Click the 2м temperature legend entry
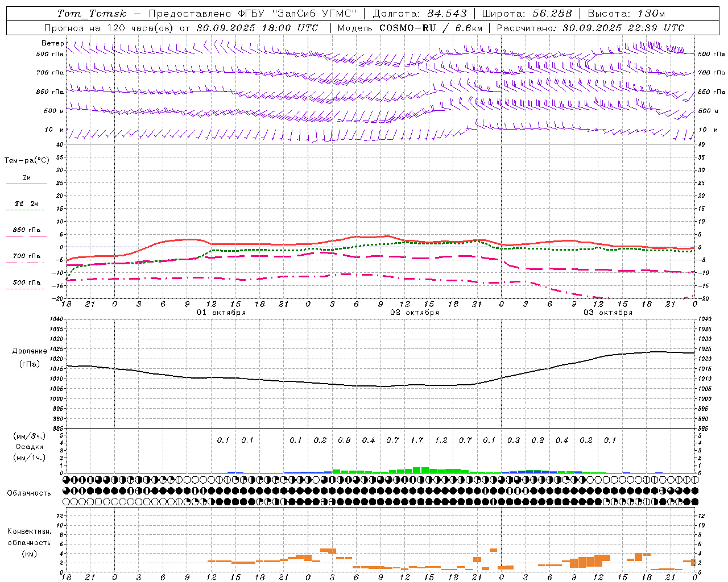The image size is (728, 582). [27, 178]
